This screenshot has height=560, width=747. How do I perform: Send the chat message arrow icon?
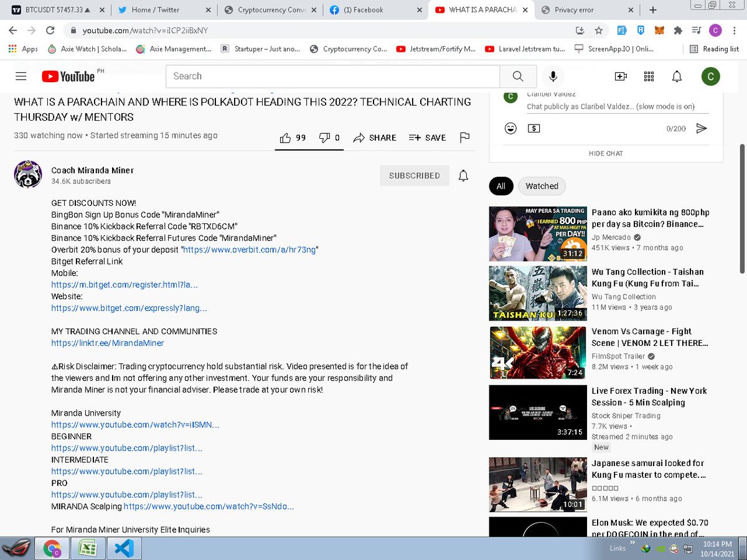pyautogui.click(x=702, y=128)
